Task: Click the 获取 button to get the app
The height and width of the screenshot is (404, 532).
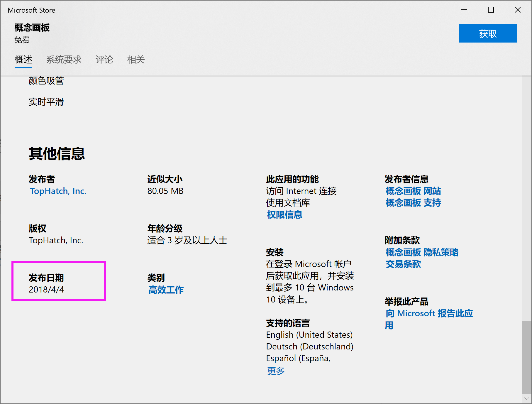Action: (488, 33)
